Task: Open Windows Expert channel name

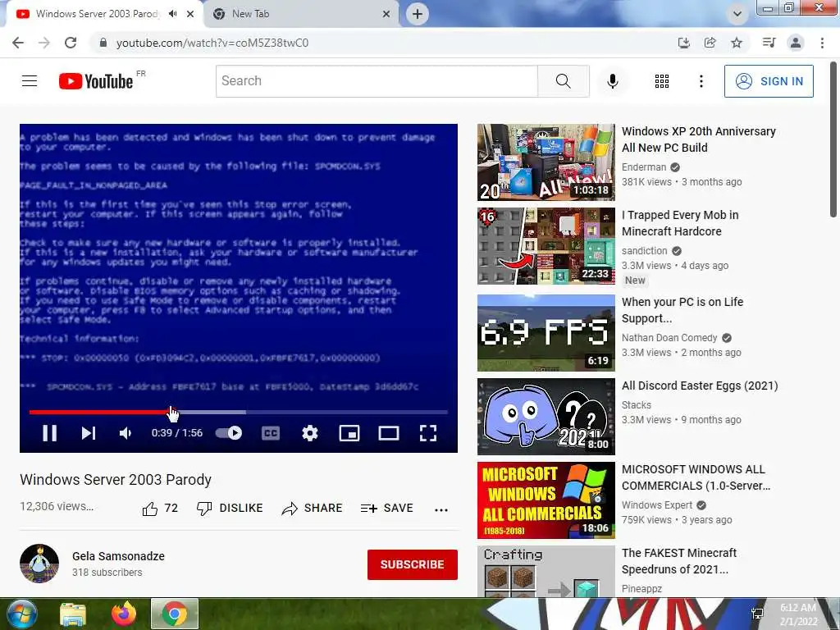Action: 657,504
